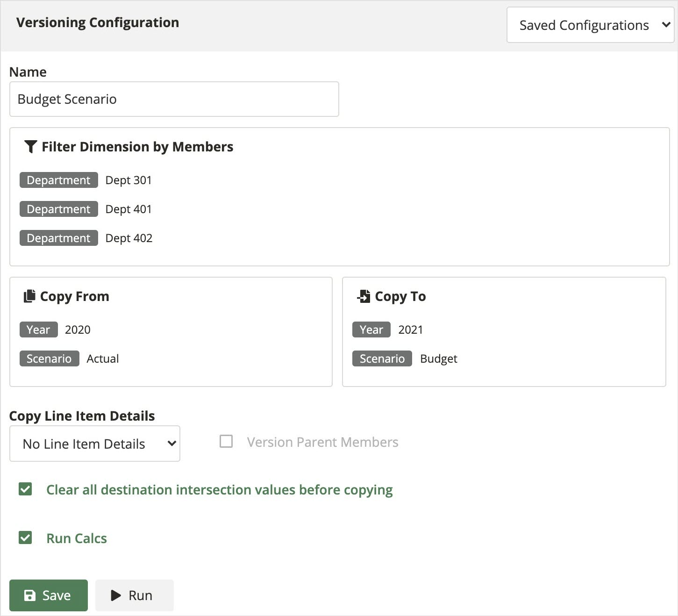Click the Copy To export icon
The width and height of the screenshot is (678, 616).
click(x=364, y=296)
